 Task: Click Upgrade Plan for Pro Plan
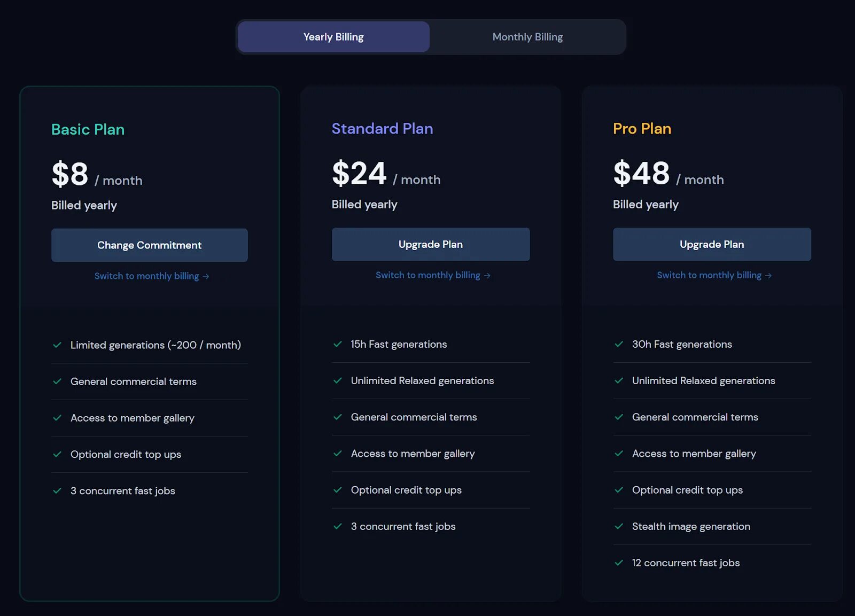712,244
